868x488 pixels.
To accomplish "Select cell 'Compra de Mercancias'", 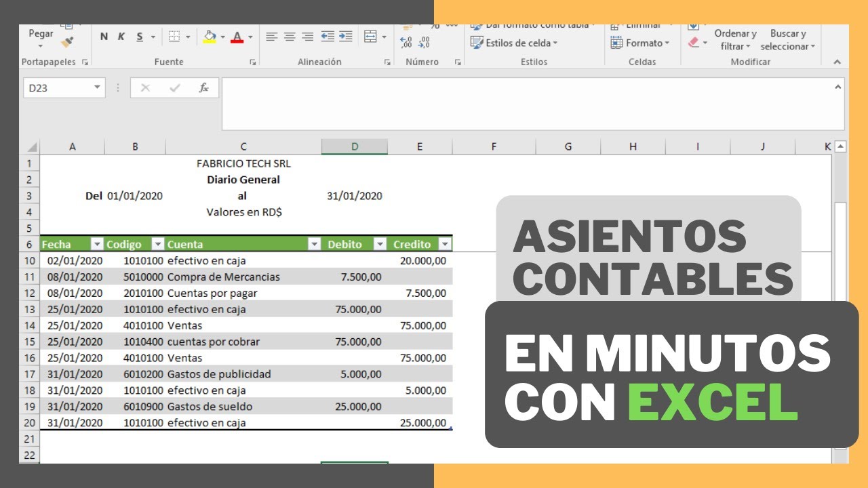I will (243, 277).
